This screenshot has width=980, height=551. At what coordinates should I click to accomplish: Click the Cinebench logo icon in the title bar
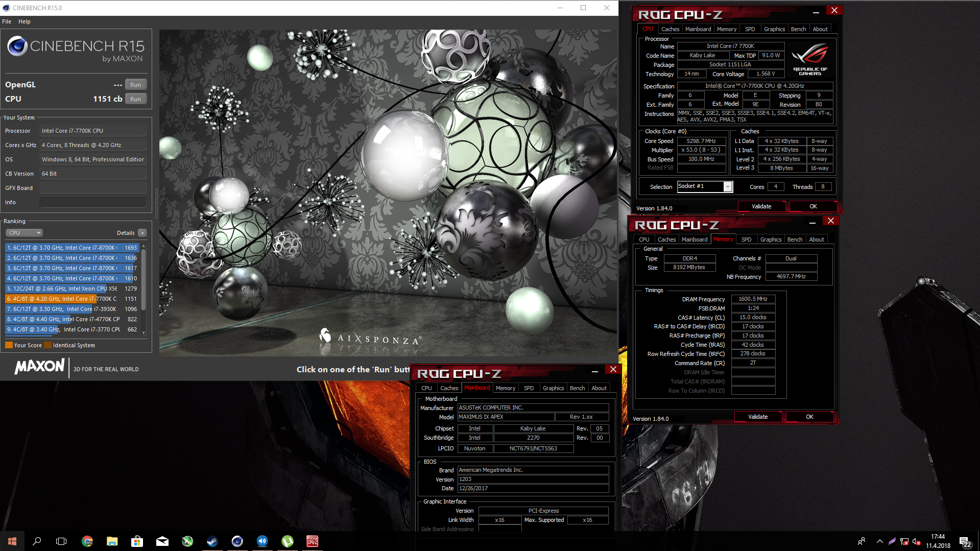point(6,8)
